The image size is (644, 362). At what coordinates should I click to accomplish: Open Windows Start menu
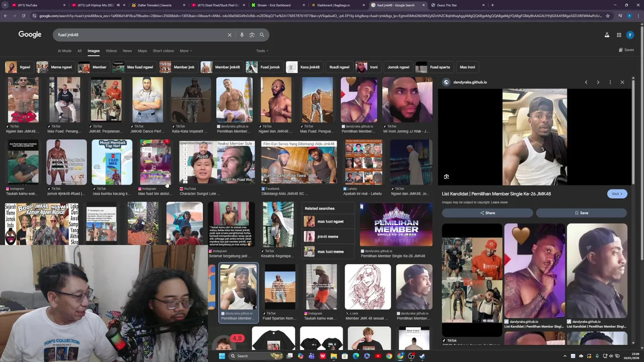[x=221, y=356]
